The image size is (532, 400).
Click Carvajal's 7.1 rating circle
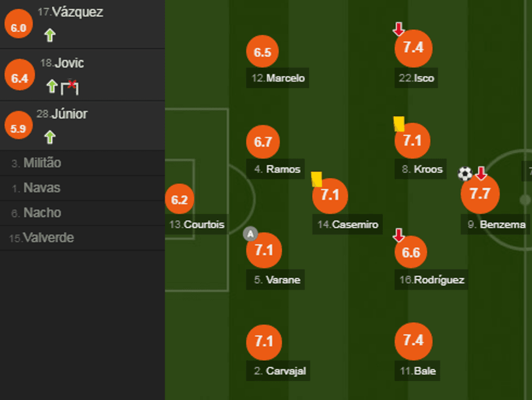click(264, 341)
